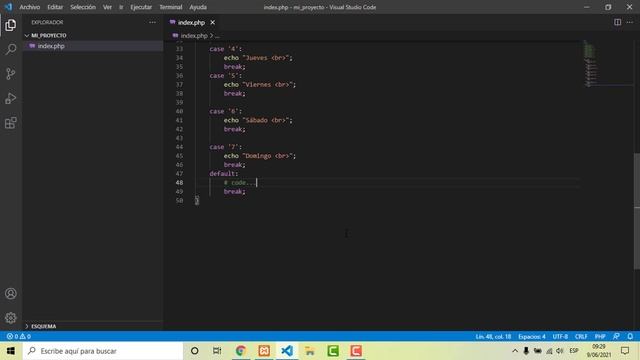The image size is (640, 360).
Task: Open notifications bell in status bar
Action: point(630,336)
